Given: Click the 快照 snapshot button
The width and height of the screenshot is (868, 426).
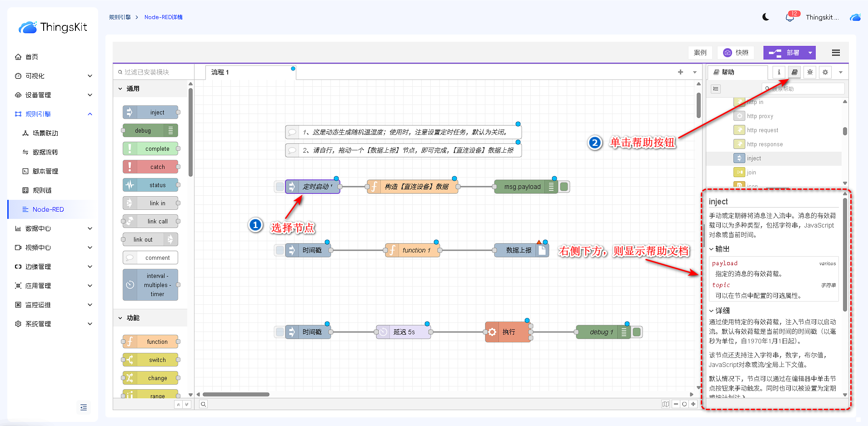Looking at the screenshot, I should click(x=736, y=53).
